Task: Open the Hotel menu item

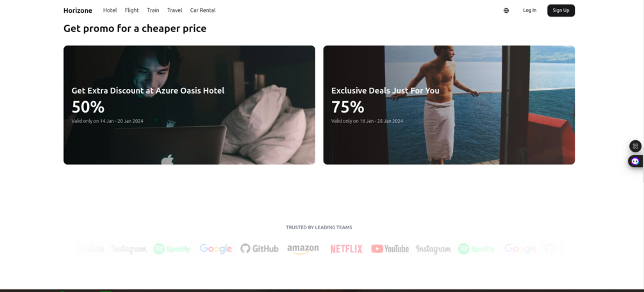Action: [x=110, y=10]
